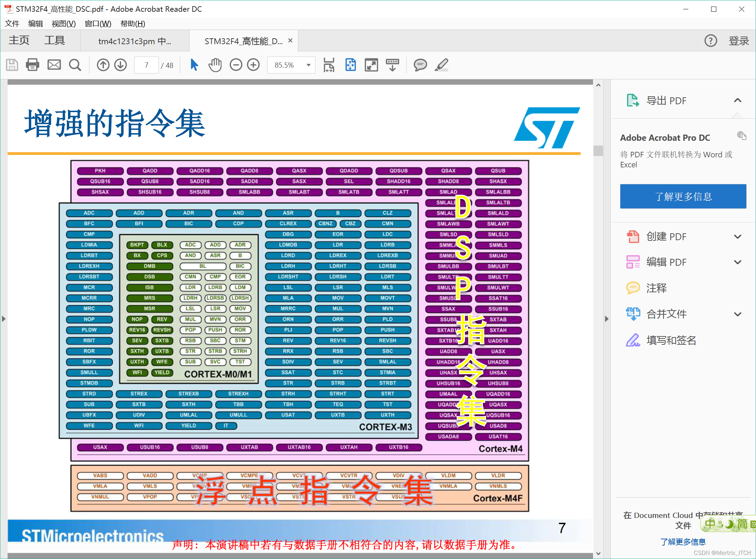Click scrollbar up arrow
This screenshot has width=756, height=559.
598,85
